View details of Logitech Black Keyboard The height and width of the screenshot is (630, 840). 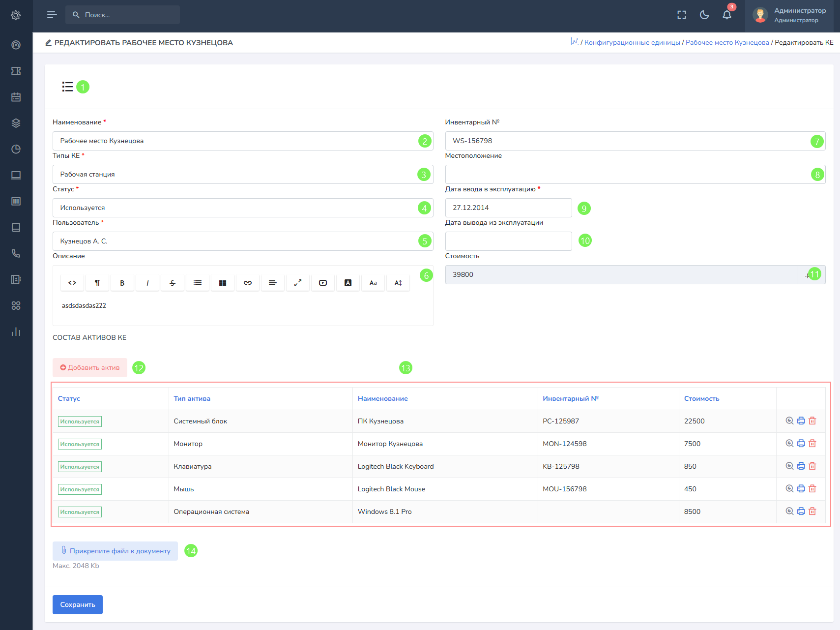pos(789,466)
